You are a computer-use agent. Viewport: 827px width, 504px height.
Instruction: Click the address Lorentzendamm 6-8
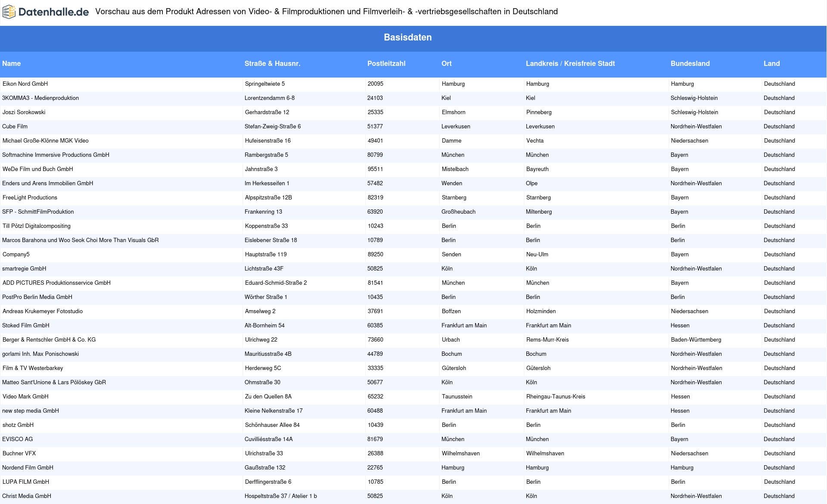(270, 98)
